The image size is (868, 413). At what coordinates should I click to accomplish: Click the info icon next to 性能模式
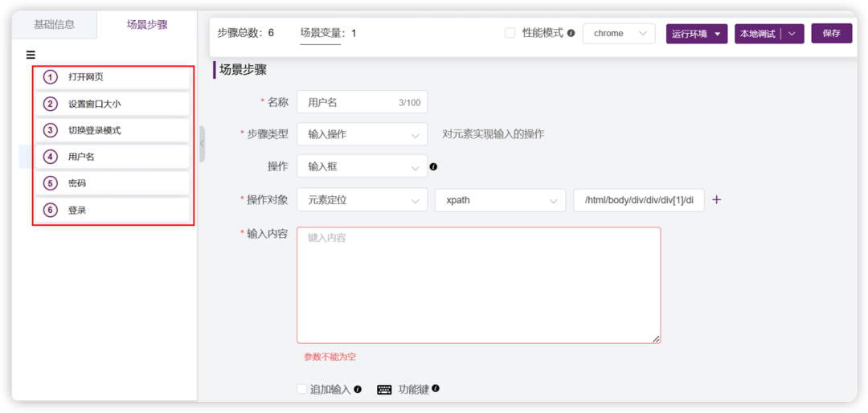point(571,33)
